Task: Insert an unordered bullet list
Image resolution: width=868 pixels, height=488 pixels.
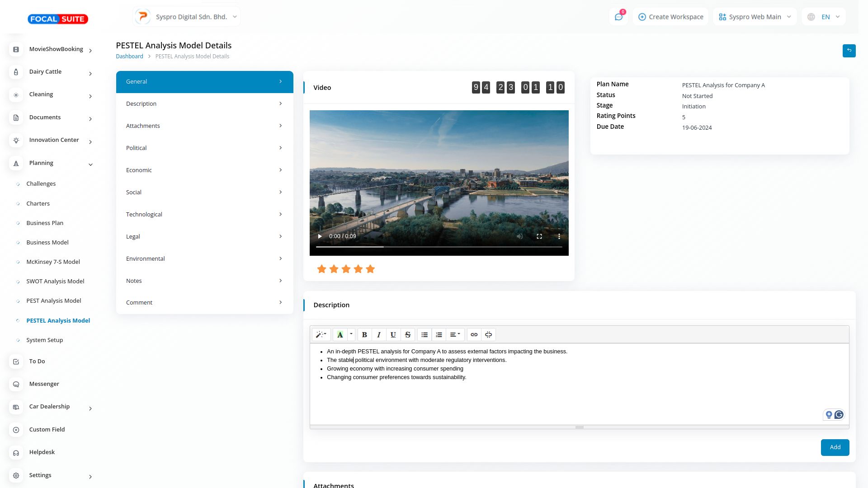Action: (x=425, y=335)
